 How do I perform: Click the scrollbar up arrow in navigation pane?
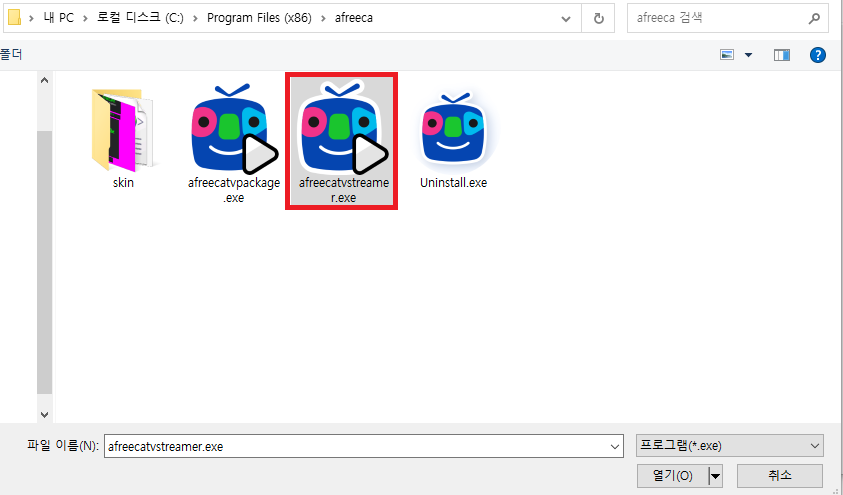[45, 80]
